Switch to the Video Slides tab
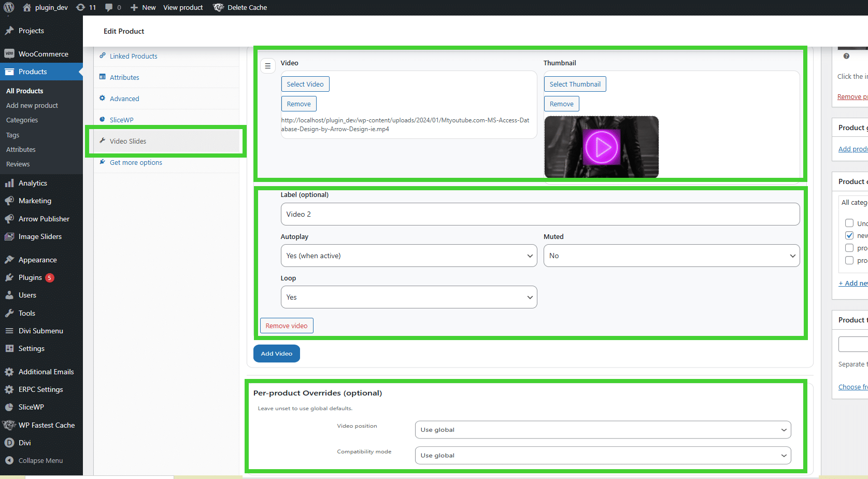The height and width of the screenshot is (479, 868). 127,140
